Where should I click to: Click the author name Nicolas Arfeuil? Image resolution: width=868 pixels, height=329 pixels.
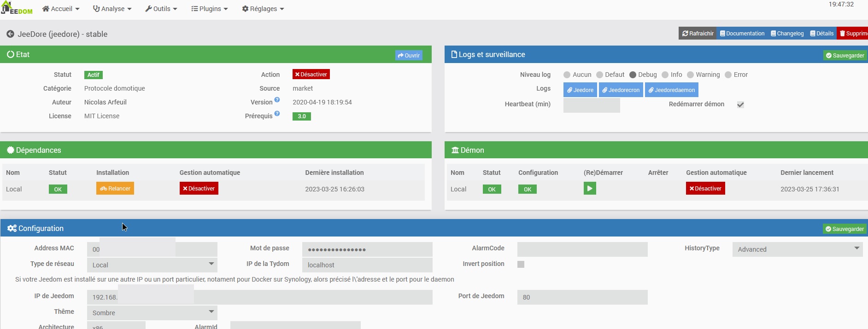click(106, 102)
